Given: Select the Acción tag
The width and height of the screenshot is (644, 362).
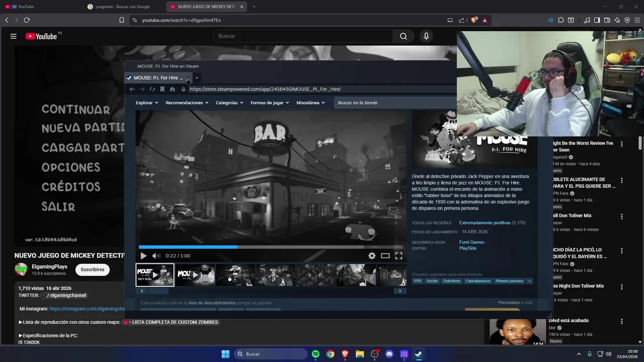Looking at the screenshot, I should (432, 281).
